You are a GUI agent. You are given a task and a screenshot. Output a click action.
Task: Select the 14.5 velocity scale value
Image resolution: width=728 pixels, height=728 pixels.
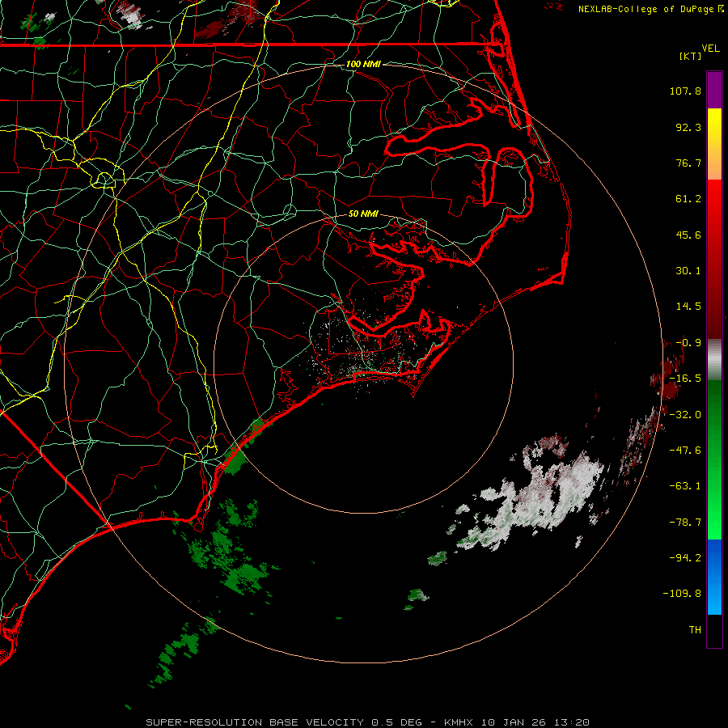(x=688, y=307)
